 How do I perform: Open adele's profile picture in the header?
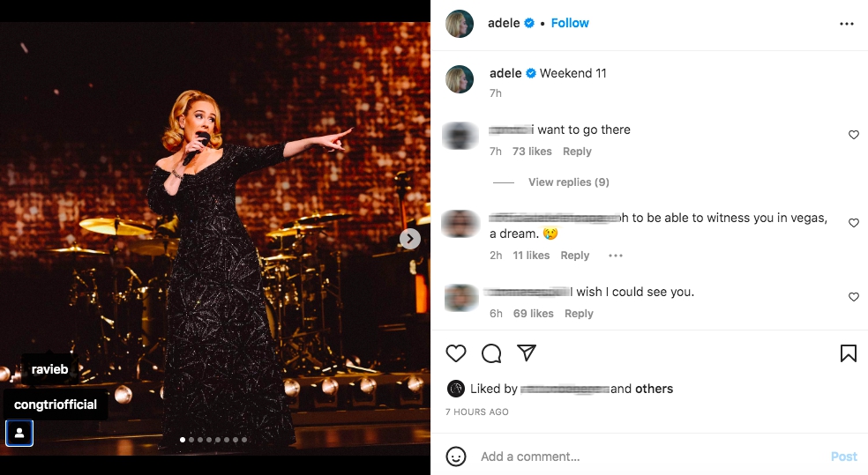pyautogui.click(x=460, y=24)
